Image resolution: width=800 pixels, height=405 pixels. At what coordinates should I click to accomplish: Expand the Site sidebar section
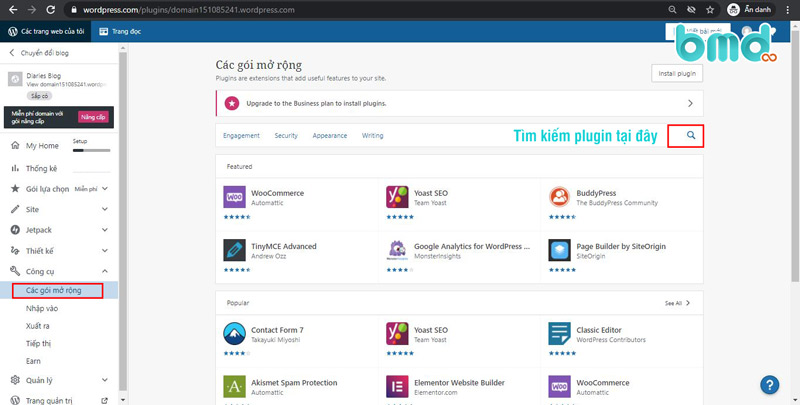pos(105,209)
